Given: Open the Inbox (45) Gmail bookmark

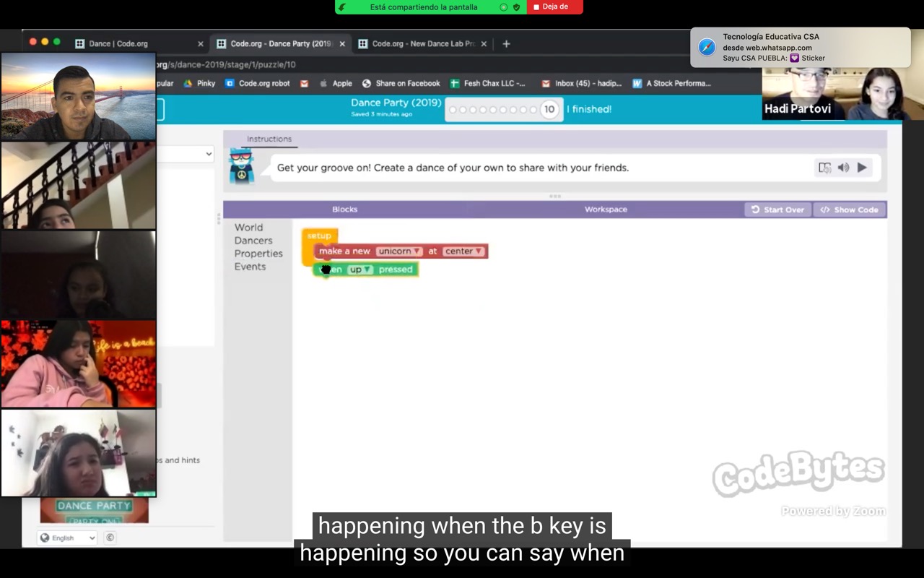Looking at the screenshot, I should (582, 83).
